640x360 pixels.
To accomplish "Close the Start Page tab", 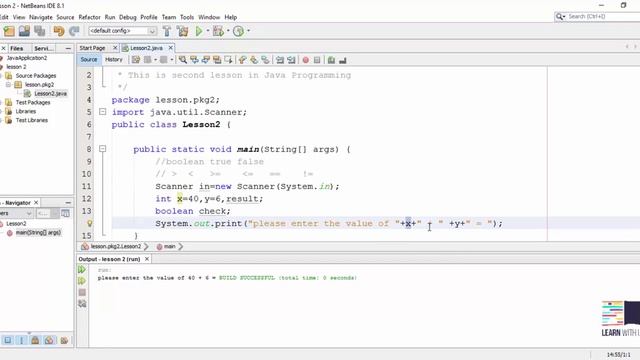I will click(115, 48).
